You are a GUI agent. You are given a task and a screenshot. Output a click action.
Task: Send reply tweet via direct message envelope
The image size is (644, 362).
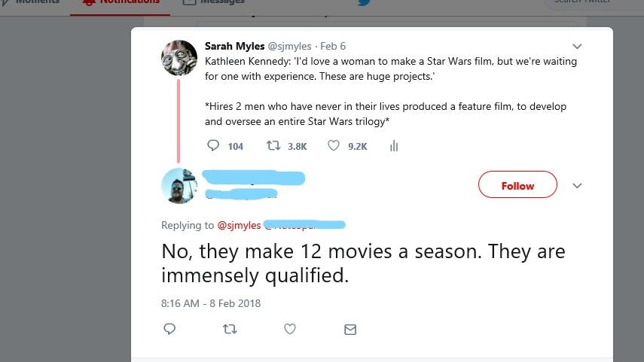click(x=350, y=330)
